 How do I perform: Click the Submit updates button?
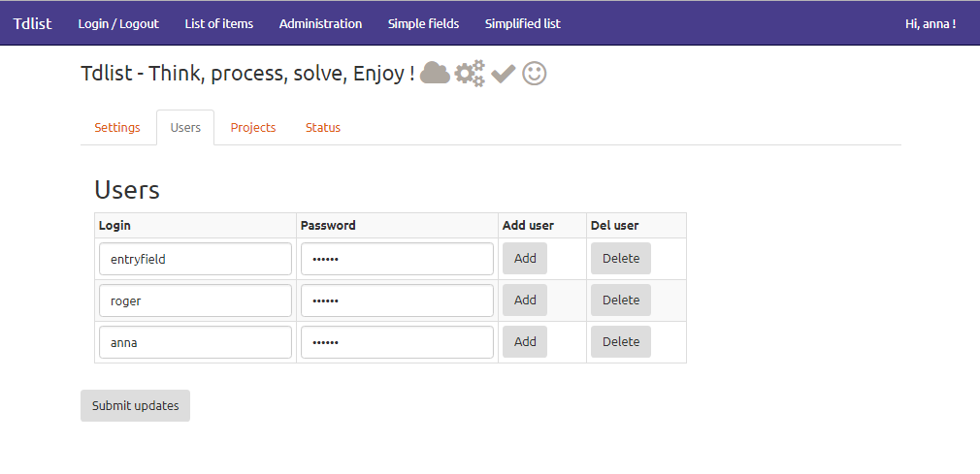tap(135, 406)
